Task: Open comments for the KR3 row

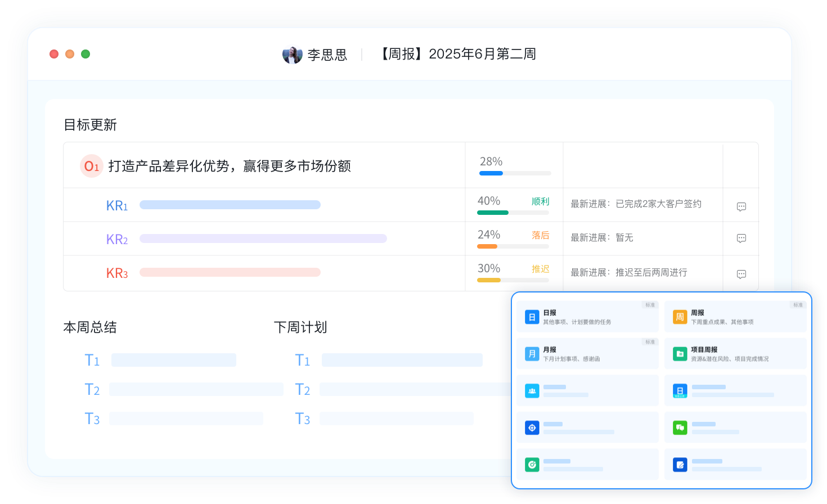Action: coord(741,274)
